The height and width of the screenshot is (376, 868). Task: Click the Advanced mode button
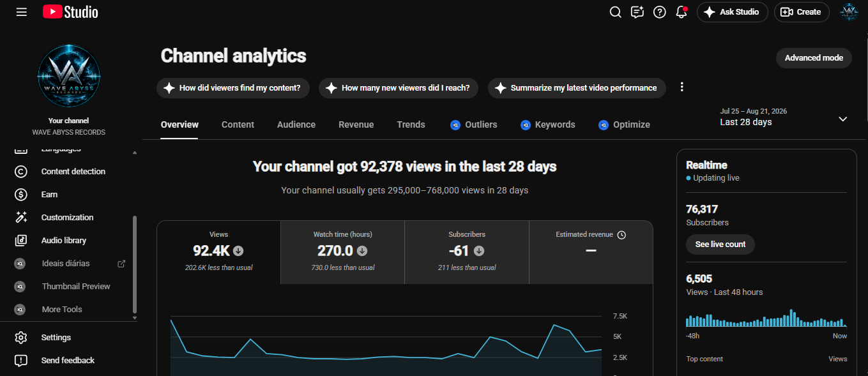[x=814, y=57]
